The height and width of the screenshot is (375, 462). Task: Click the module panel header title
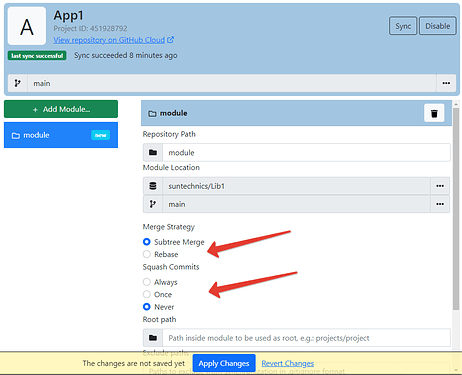(173, 113)
